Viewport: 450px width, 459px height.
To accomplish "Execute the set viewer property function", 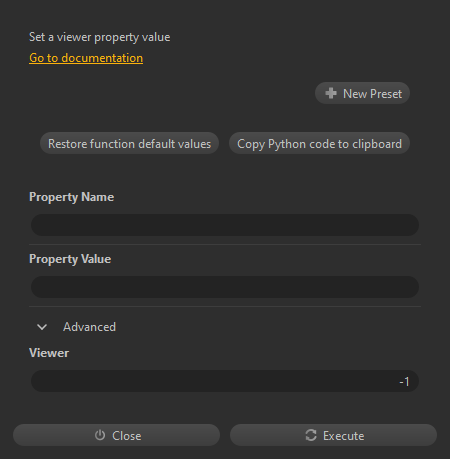I will (333, 435).
